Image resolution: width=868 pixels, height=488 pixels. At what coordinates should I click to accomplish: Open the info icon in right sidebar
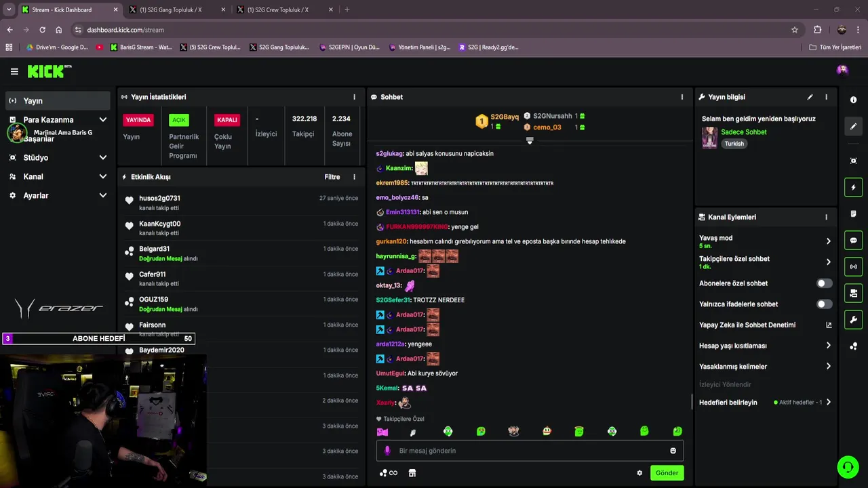tap(853, 100)
